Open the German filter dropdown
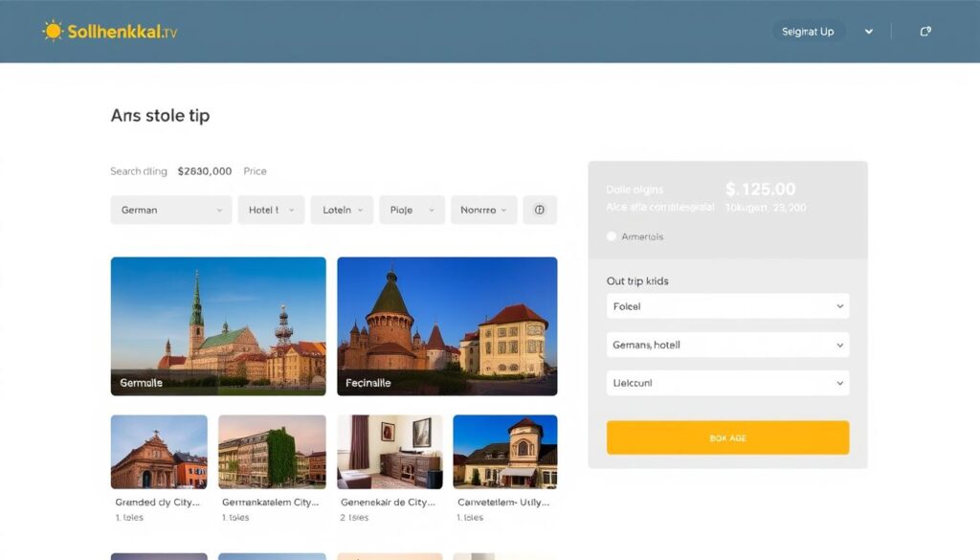Screen dimensions: 980x560 click(170, 210)
